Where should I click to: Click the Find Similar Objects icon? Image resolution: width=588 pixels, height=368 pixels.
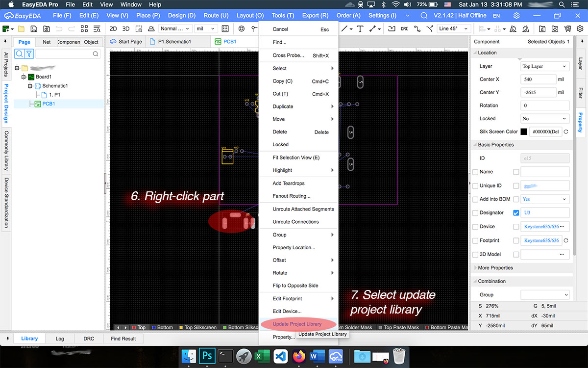(x=97, y=28)
